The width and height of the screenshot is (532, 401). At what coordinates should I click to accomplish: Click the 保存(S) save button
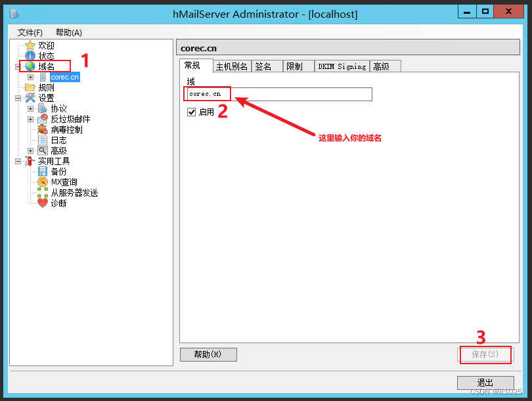(485, 354)
